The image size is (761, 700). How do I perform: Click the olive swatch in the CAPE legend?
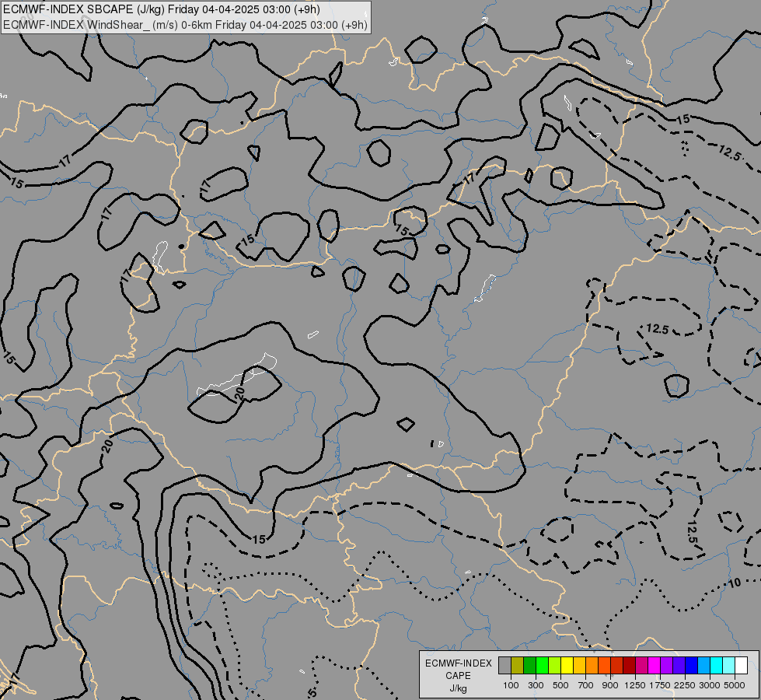click(518, 665)
